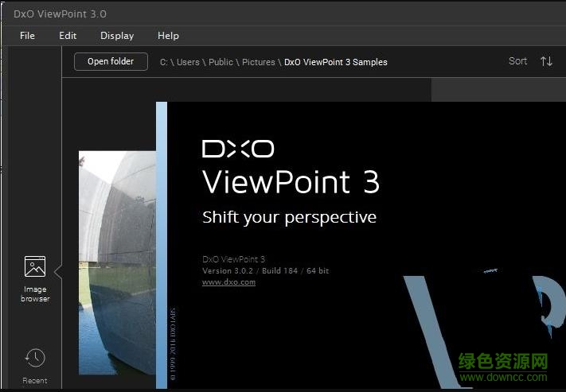The height and width of the screenshot is (392, 566).
Task: Open the Sort options
Action: (518, 61)
